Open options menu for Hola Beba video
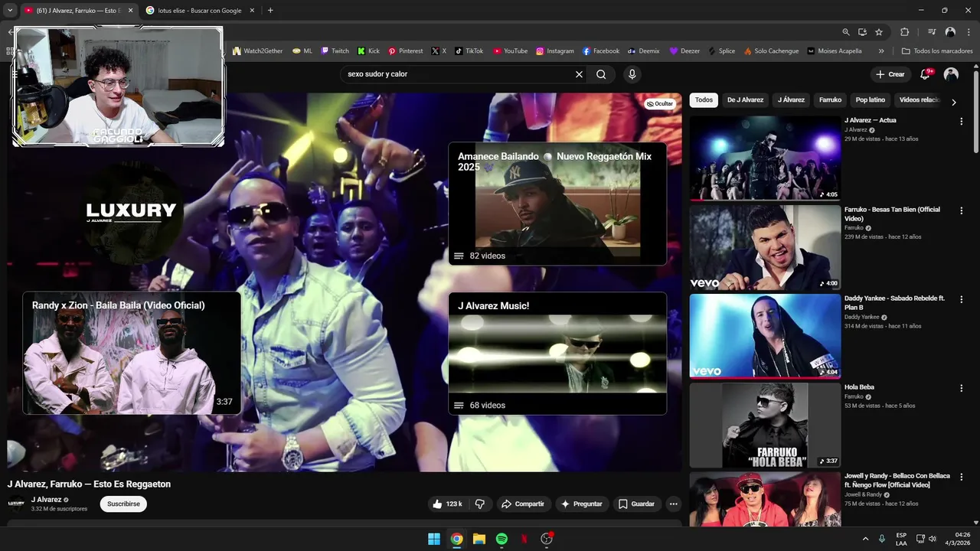Image resolution: width=980 pixels, height=551 pixels. tap(962, 388)
